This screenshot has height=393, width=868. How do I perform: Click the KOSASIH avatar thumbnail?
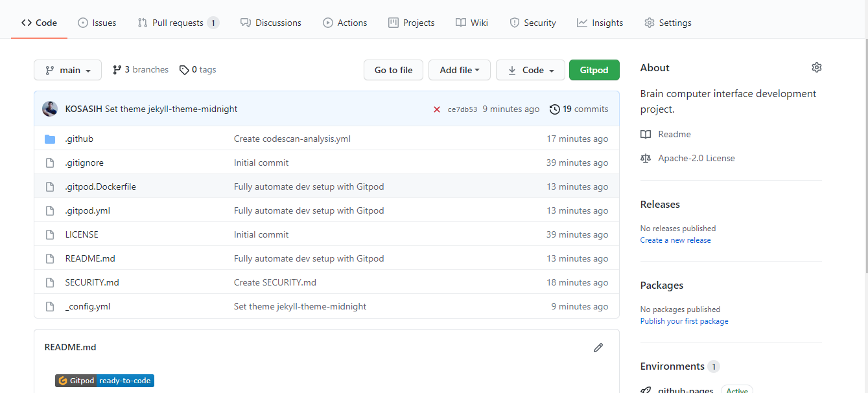[50, 109]
